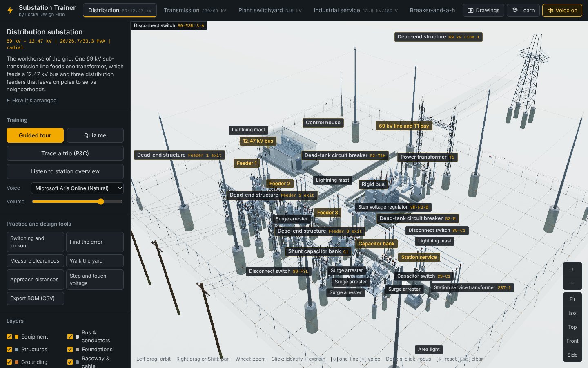
Task: Switch to the Distribution 69/12.47 kV tab
Action: [120, 11]
